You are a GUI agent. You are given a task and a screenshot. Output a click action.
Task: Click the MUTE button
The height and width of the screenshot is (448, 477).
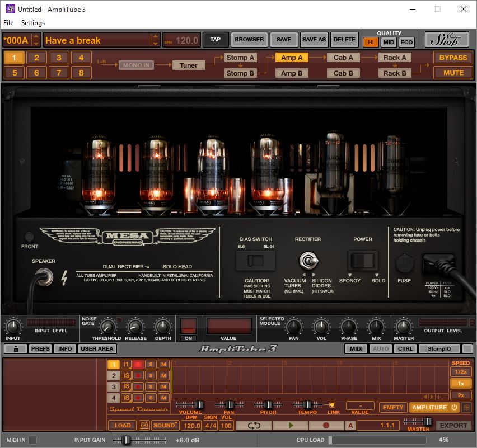[x=453, y=73]
